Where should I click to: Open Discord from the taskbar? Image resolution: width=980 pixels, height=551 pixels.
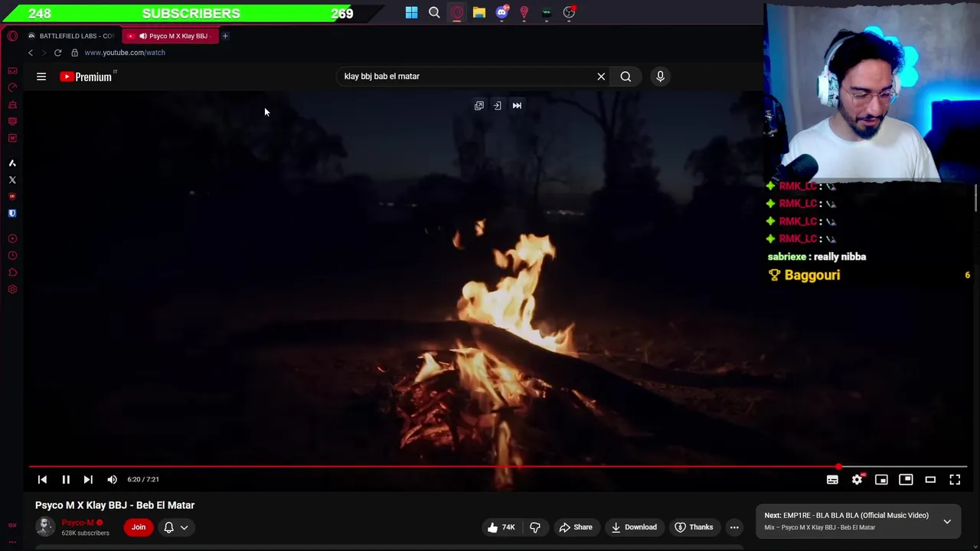[501, 12]
